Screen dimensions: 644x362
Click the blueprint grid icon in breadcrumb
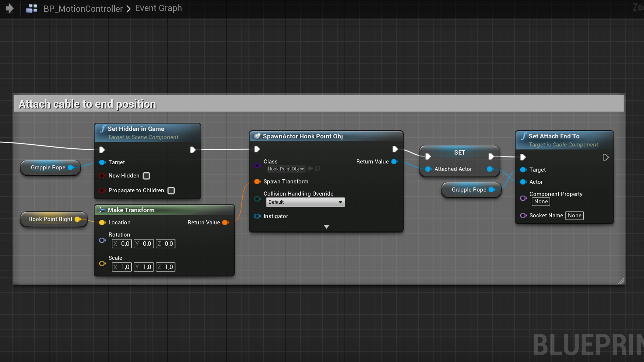click(32, 8)
